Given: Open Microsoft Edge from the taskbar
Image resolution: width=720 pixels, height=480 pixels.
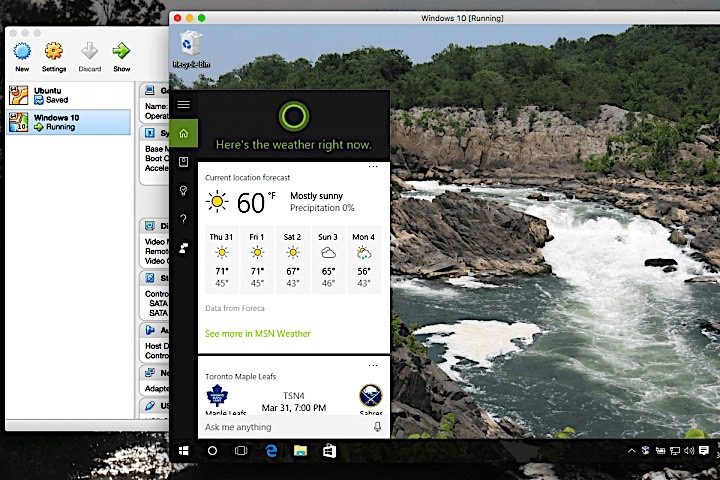Looking at the screenshot, I should pyautogui.click(x=270, y=452).
